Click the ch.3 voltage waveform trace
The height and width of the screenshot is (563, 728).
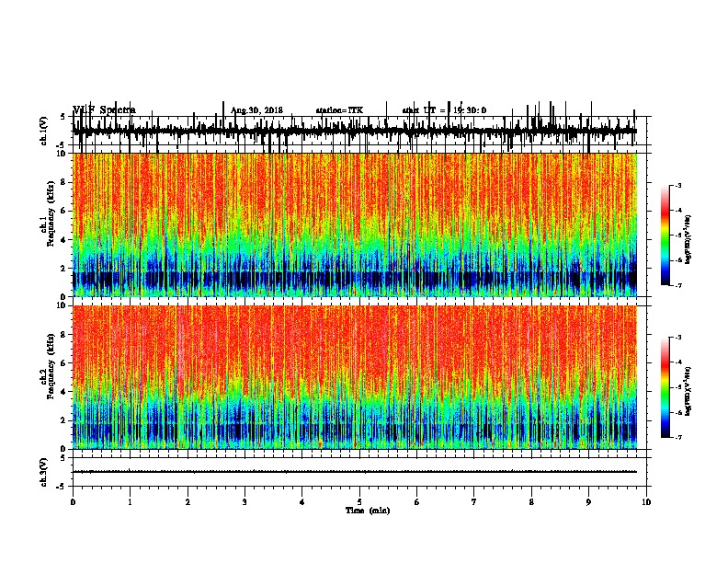(355, 472)
